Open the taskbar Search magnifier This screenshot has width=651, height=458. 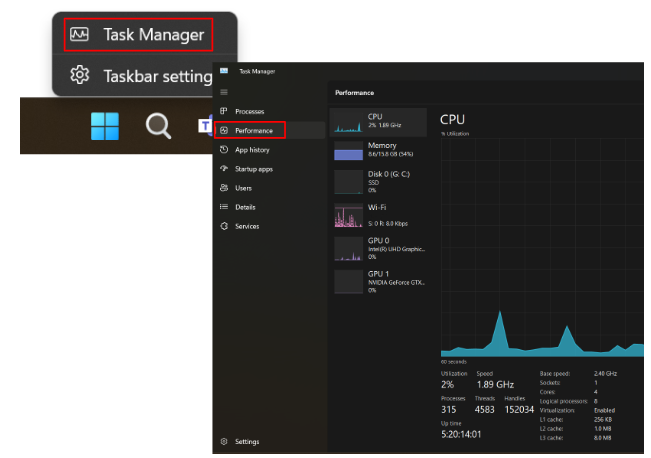click(158, 126)
